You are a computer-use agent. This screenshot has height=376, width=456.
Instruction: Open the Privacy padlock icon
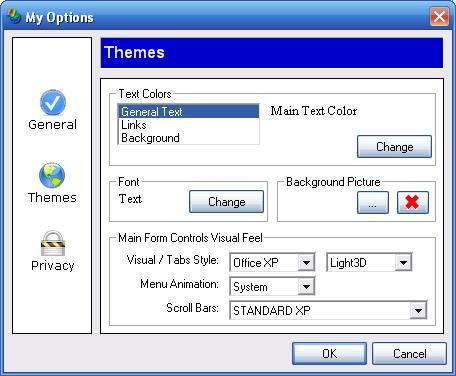(53, 243)
